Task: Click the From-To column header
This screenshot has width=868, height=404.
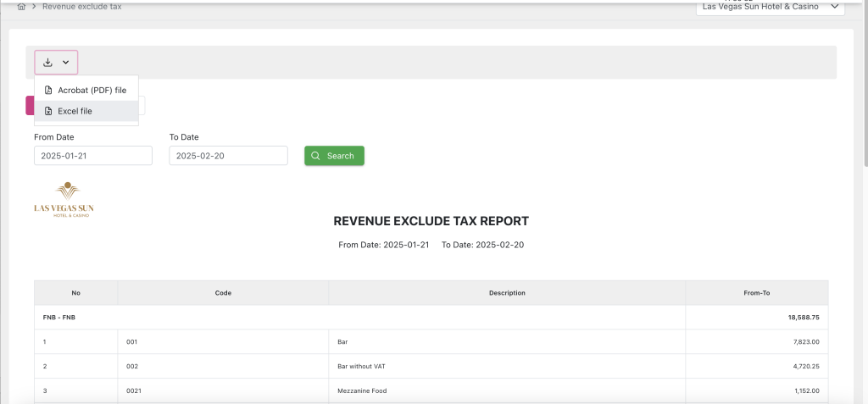Action: 756,293
